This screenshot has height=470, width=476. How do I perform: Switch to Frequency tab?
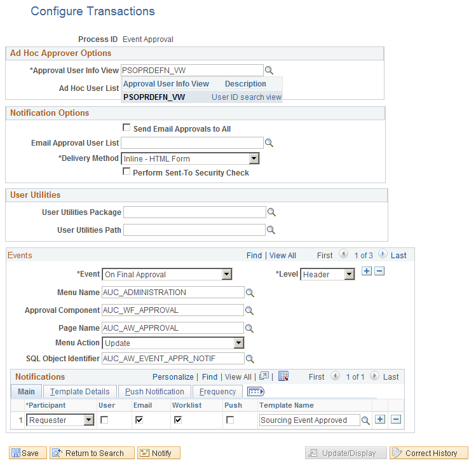tap(217, 392)
